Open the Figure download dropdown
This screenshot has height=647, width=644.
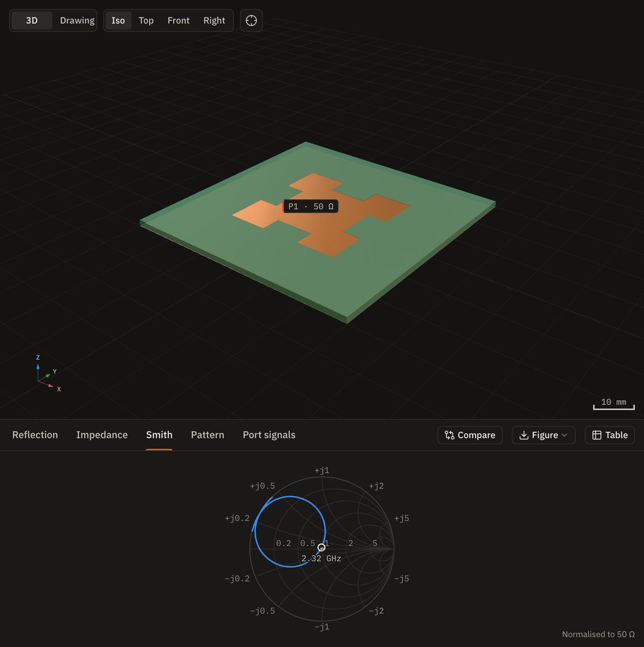544,435
